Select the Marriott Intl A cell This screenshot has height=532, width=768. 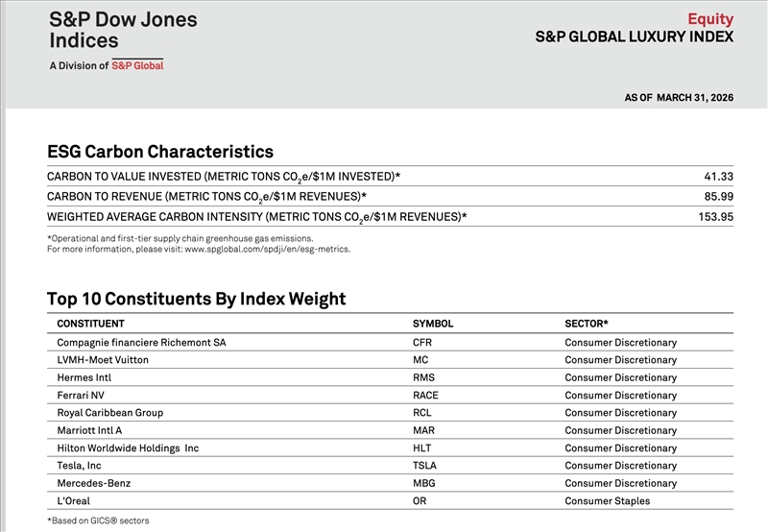[x=89, y=430]
